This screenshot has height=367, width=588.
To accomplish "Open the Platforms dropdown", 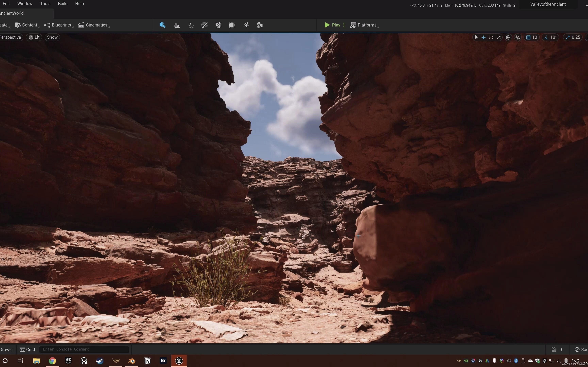I will tap(364, 25).
